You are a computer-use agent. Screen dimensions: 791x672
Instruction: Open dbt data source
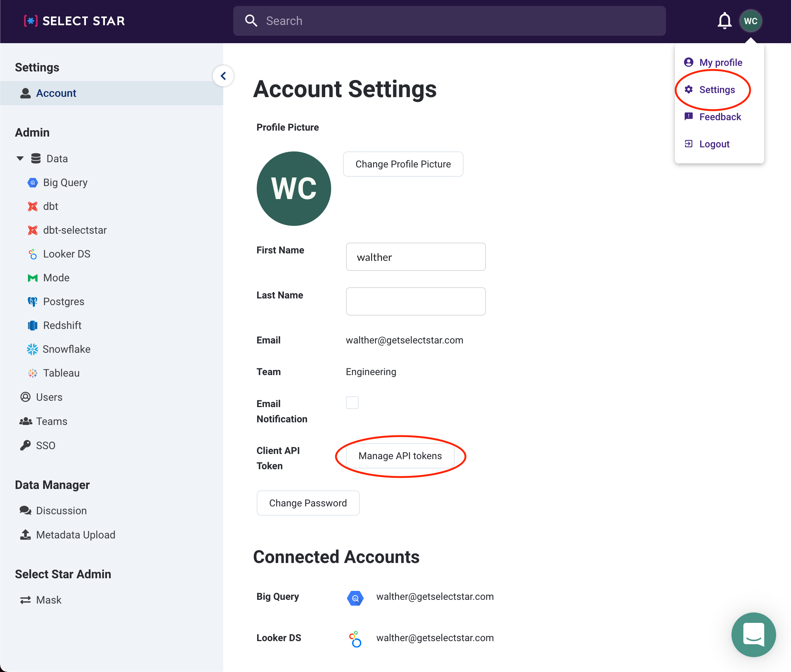[51, 207]
